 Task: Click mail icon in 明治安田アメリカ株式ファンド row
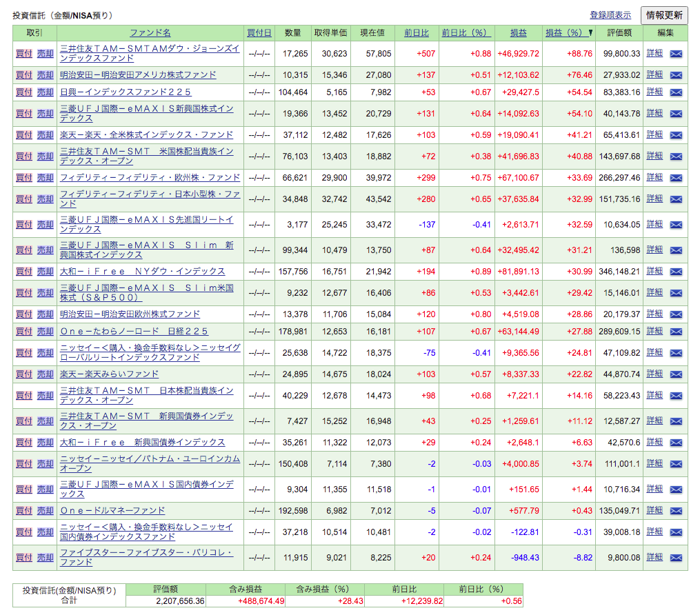[x=677, y=75]
